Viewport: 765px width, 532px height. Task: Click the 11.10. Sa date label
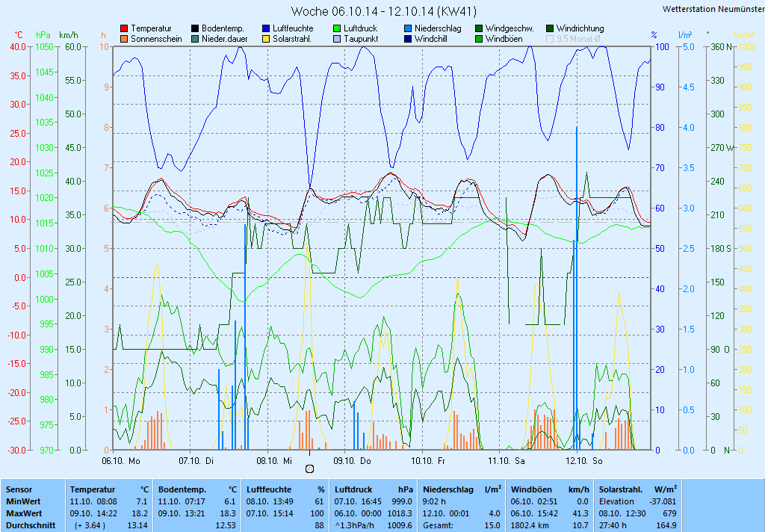point(507,461)
